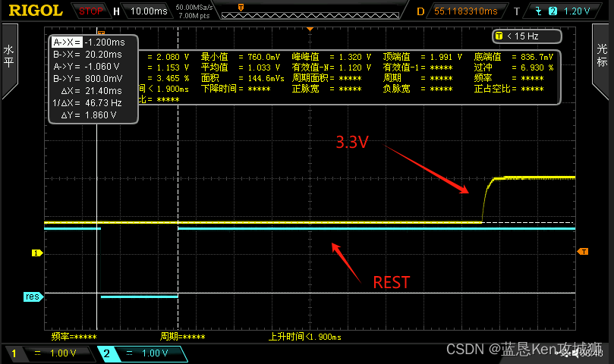The width and height of the screenshot is (614, 364).
Task: Click the orange trigger level T marker on right
Action: pos(583,252)
